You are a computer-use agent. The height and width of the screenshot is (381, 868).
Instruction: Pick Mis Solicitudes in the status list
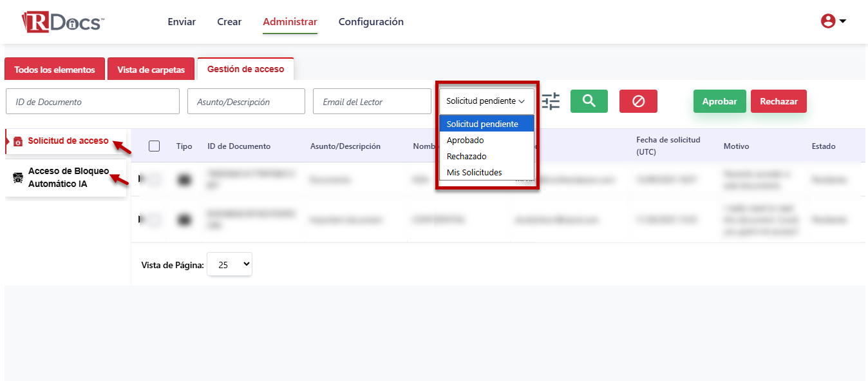(474, 172)
